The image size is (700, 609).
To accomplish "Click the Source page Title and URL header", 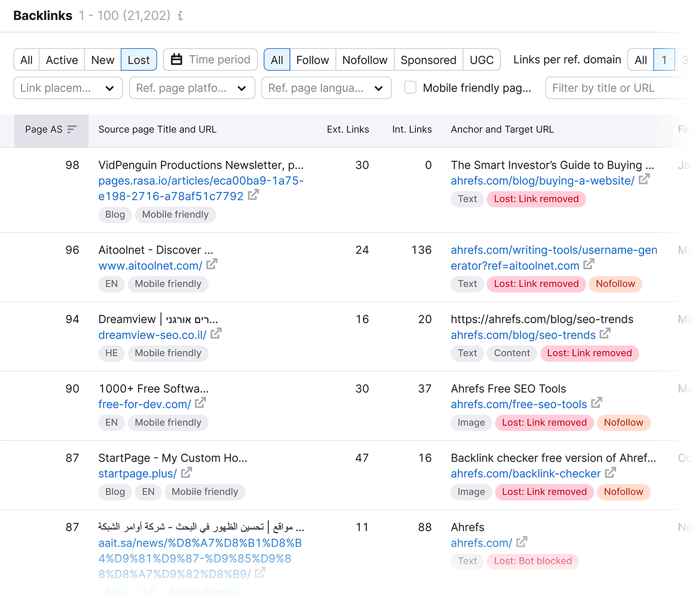I will click(157, 129).
